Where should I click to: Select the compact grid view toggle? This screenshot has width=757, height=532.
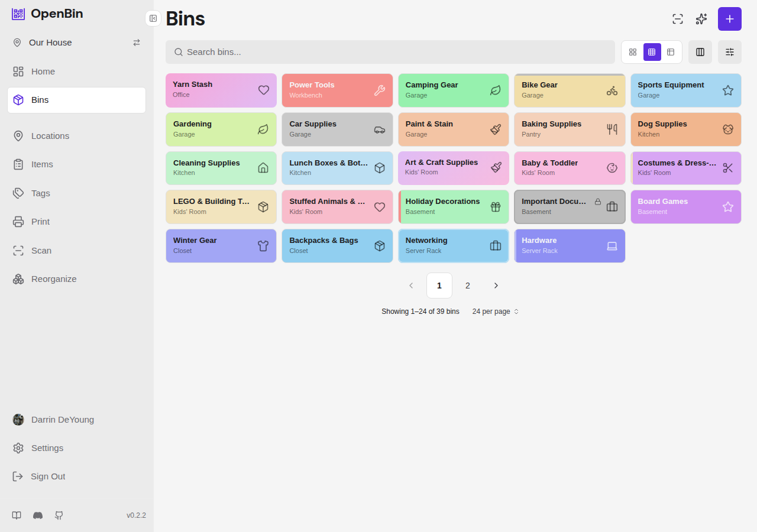[x=652, y=52]
